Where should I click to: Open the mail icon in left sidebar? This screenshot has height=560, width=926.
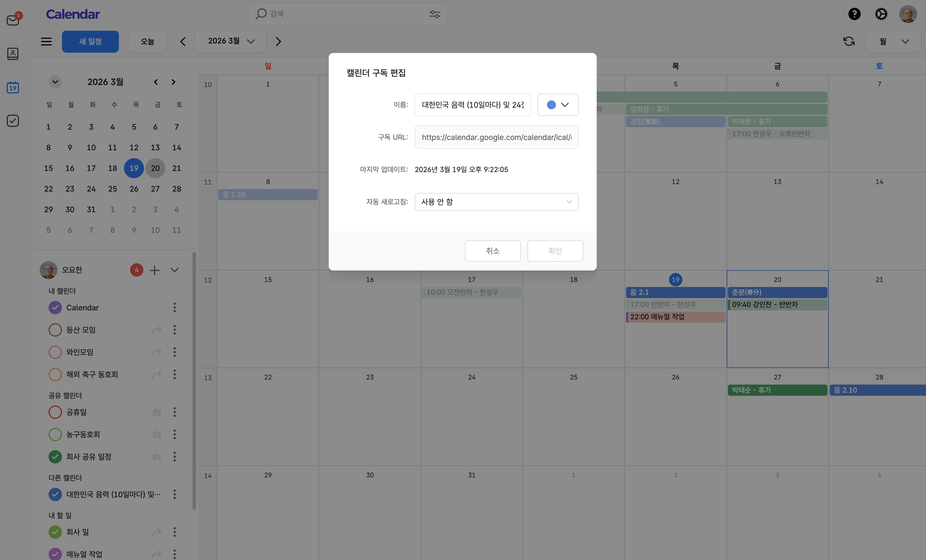click(13, 20)
